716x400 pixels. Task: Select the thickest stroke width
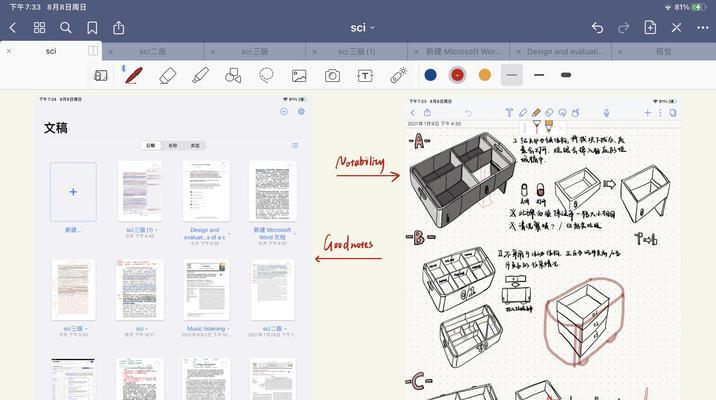[566, 75]
